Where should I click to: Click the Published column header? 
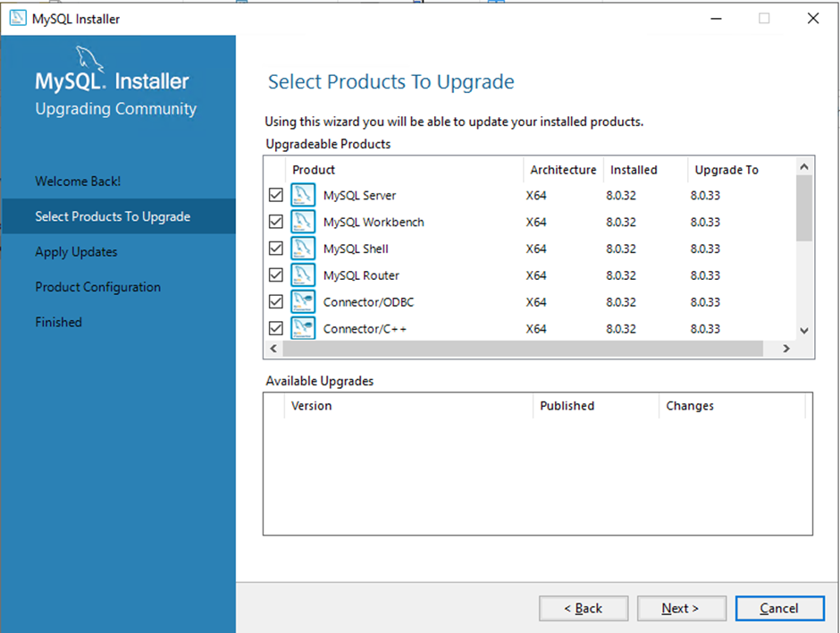tap(596, 406)
